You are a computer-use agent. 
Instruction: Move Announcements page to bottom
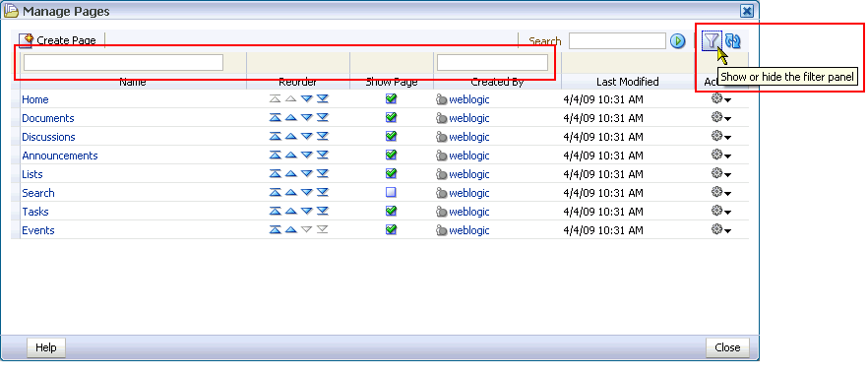[x=322, y=156]
